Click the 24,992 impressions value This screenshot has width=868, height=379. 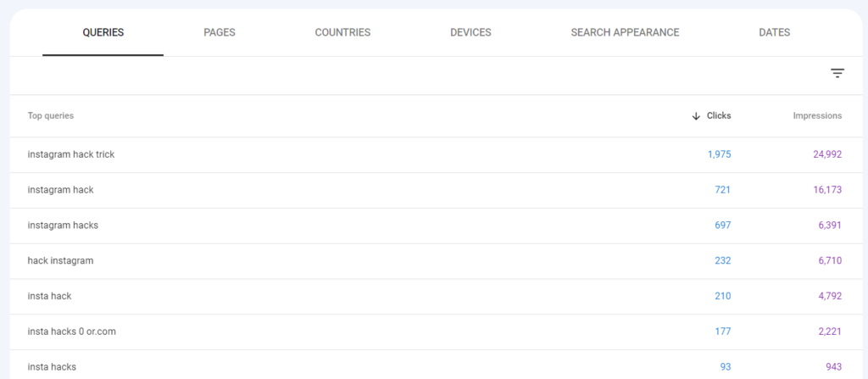pyautogui.click(x=827, y=154)
